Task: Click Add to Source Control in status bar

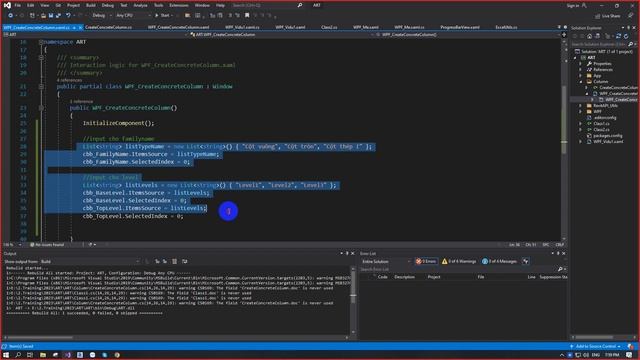Action: pyautogui.click(x=596, y=347)
